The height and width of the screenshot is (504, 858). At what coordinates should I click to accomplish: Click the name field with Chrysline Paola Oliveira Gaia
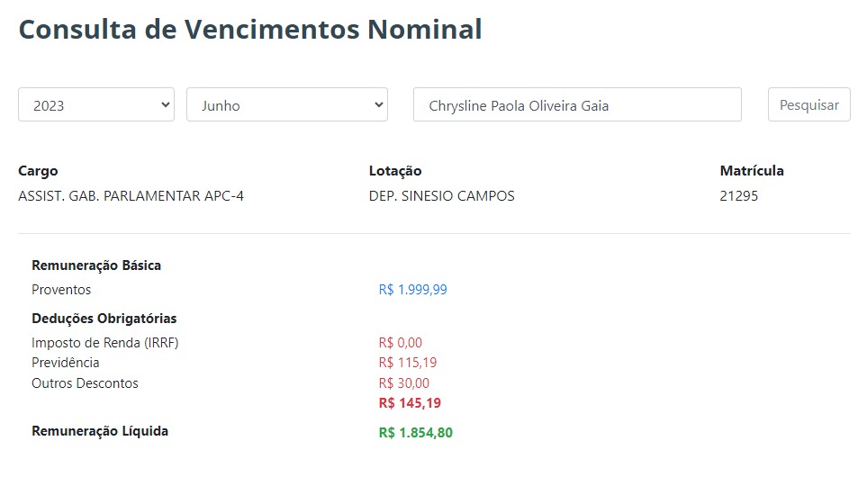click(x=576, y=104)
